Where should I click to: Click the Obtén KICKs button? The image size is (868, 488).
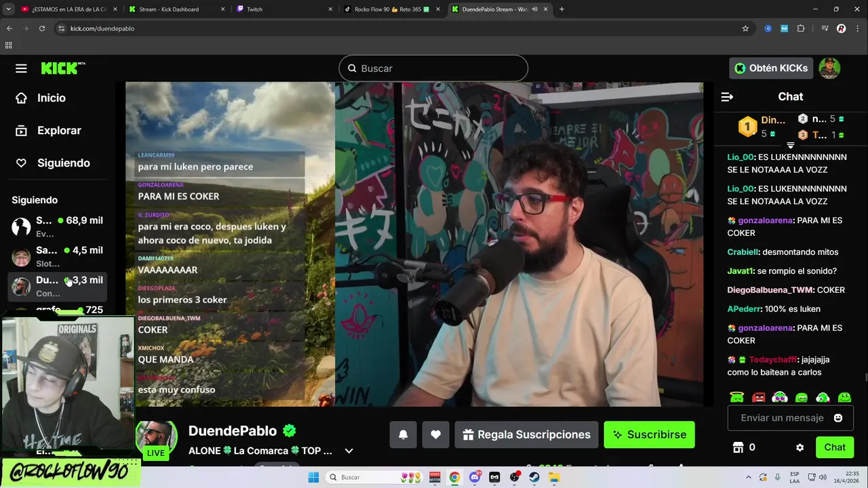coord(771,68)
